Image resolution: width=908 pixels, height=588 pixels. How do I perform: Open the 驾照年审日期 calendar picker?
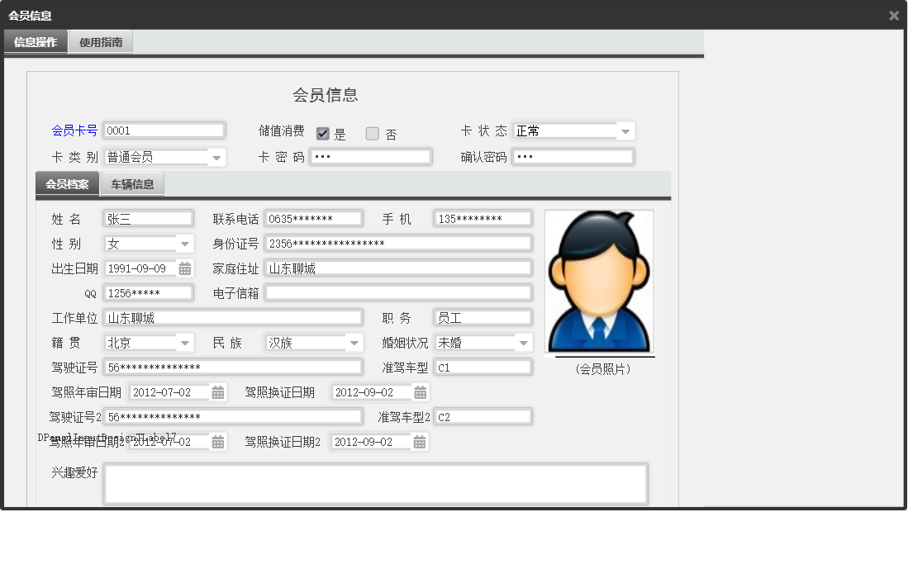coord(216,392)
